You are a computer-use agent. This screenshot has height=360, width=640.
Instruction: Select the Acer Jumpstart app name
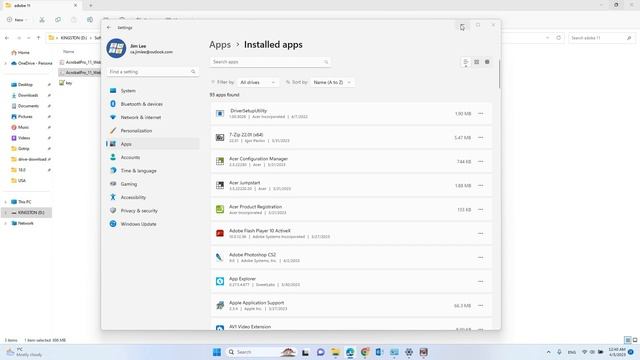(244, 183)
